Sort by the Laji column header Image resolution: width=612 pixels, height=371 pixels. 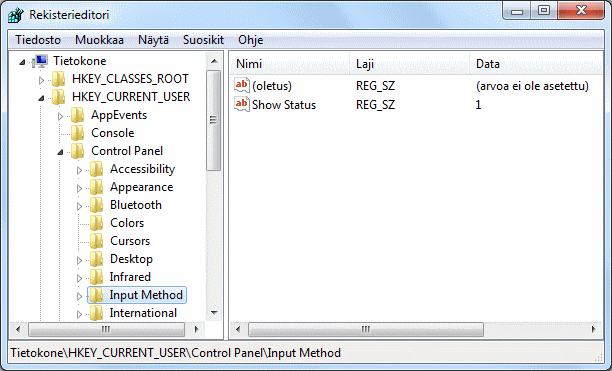tap(410, 64)
